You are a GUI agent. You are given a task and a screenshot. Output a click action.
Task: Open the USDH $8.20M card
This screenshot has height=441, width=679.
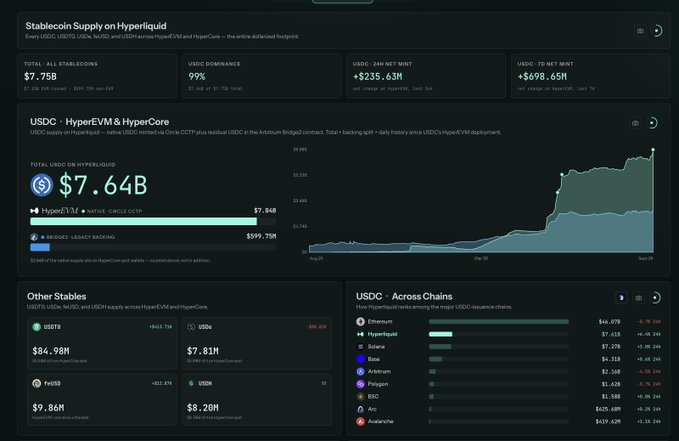[257, 399]
